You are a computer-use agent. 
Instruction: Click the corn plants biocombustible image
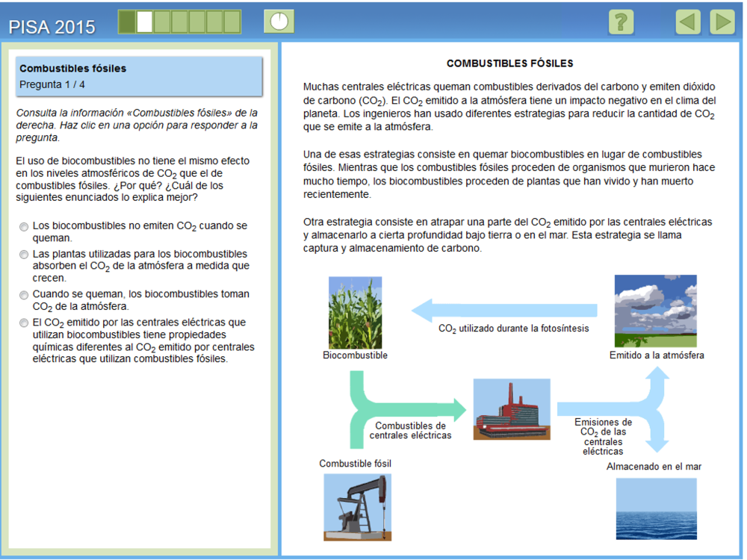[x=355, y=313]
